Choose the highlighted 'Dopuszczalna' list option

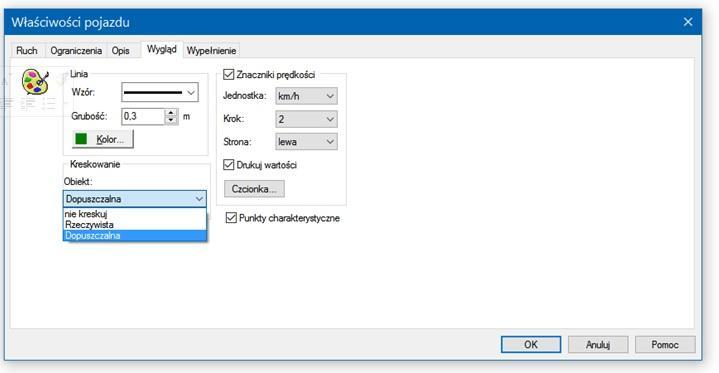pyautogui.click(x=134, y=236)
